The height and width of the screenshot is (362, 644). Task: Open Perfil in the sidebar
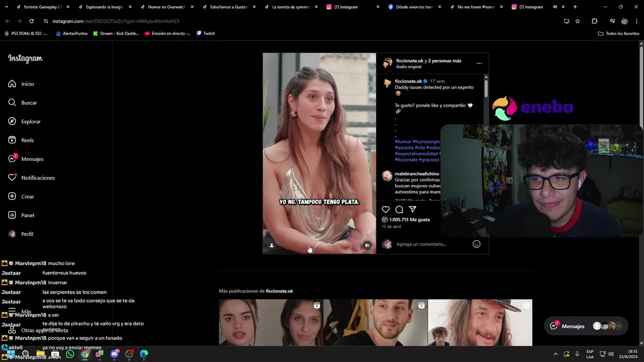coord(21,234)
